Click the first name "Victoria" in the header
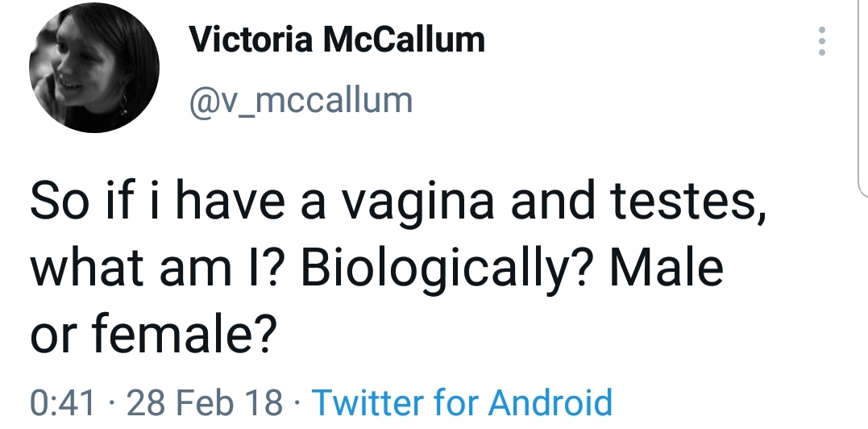Viewport: 868px width, 429px height. (247, 39)
